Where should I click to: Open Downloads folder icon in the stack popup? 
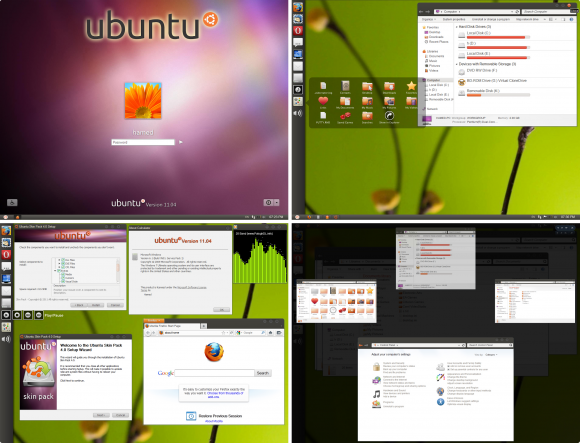point(389,86)
